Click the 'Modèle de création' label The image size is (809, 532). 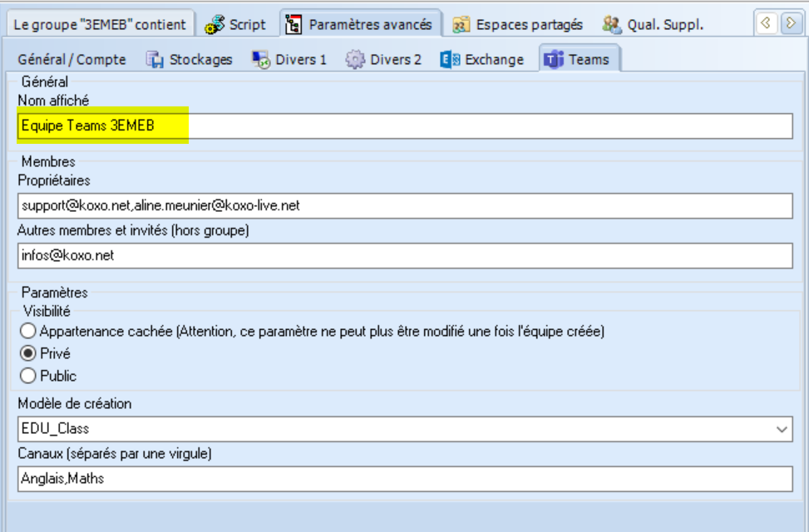click(74, 403)
